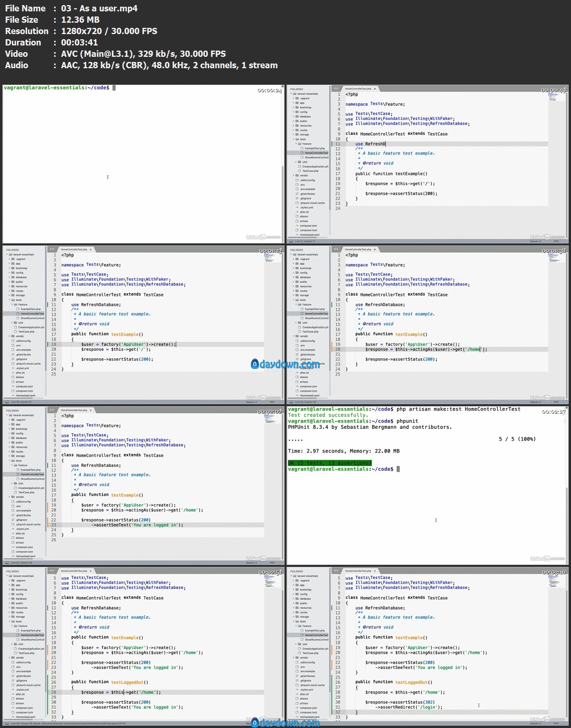In 00:00:49 frame, click the tab-right arrow icon
This screenshot has width=571, height=728.
pos(337,89)
